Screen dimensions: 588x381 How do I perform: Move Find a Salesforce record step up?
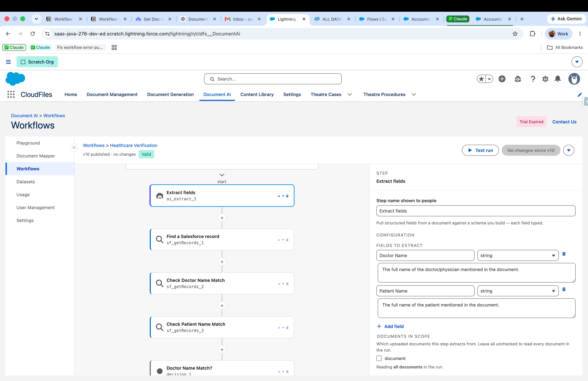(279, 240)
